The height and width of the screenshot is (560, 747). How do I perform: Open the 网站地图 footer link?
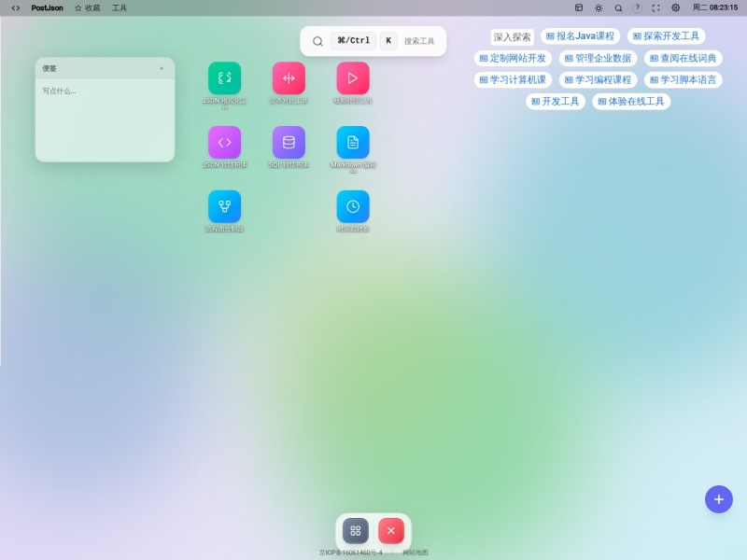coord(416,553)
